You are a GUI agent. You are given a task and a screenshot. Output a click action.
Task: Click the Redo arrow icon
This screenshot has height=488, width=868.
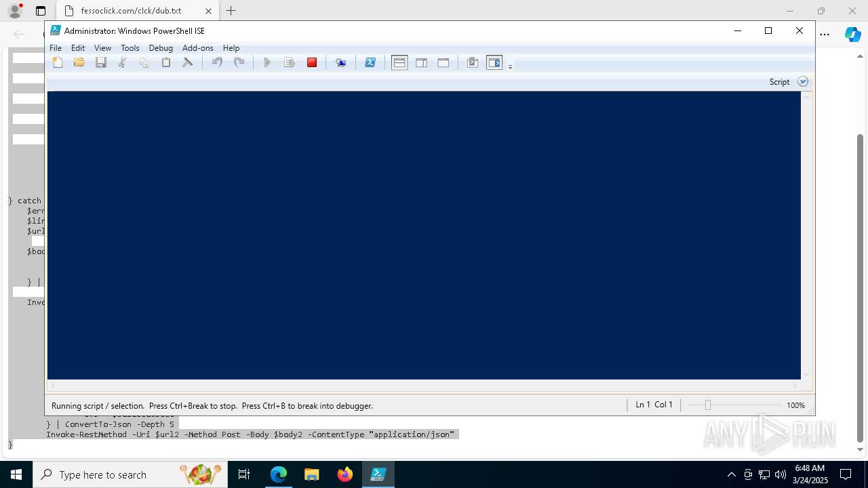click(x=239, y=62)
